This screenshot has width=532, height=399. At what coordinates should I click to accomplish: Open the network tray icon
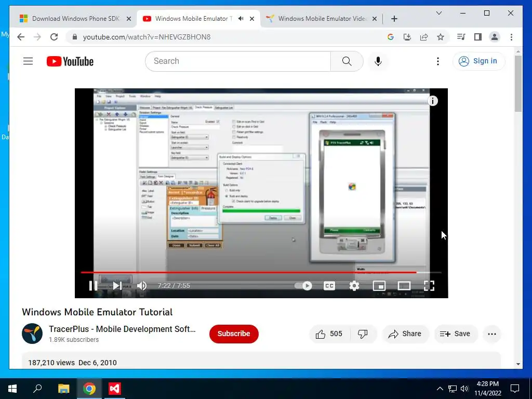click(x=453, y=389)
